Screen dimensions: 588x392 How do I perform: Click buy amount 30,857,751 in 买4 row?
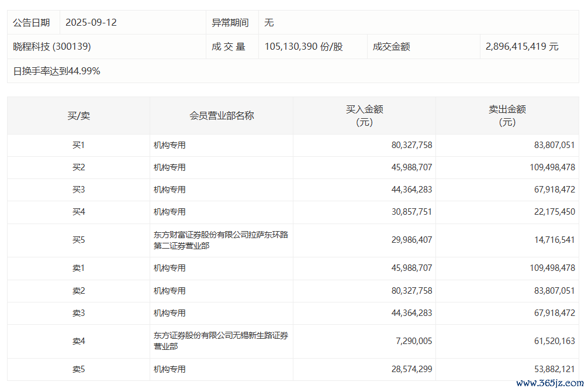[411, 212]
